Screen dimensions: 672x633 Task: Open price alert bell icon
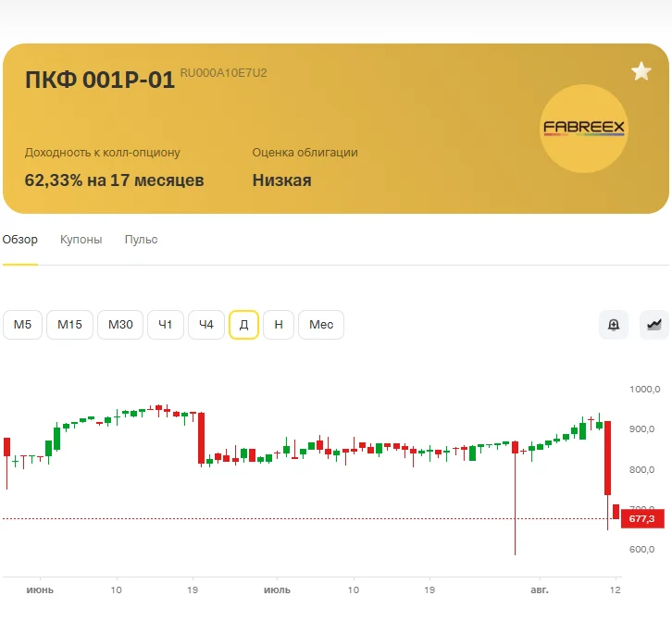tap(614, 325)
